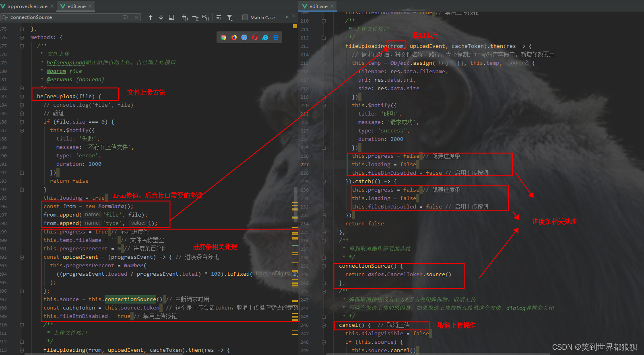
Task: Show more find options chevrons
Action: (287, 17)
